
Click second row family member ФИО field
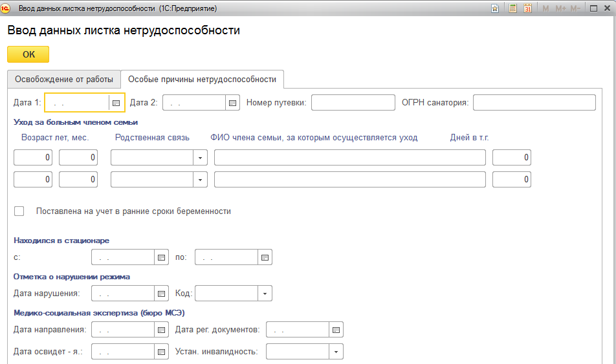pos(350,180)
